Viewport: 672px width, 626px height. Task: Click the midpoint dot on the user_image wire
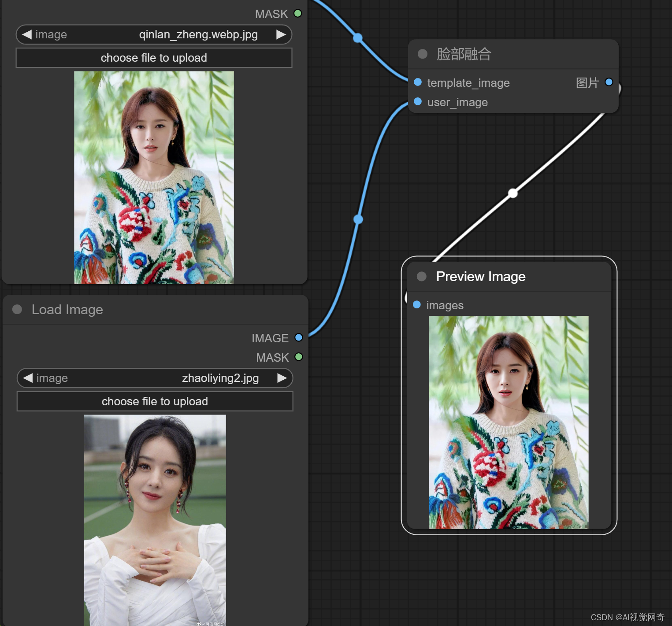tap(358, 219)
